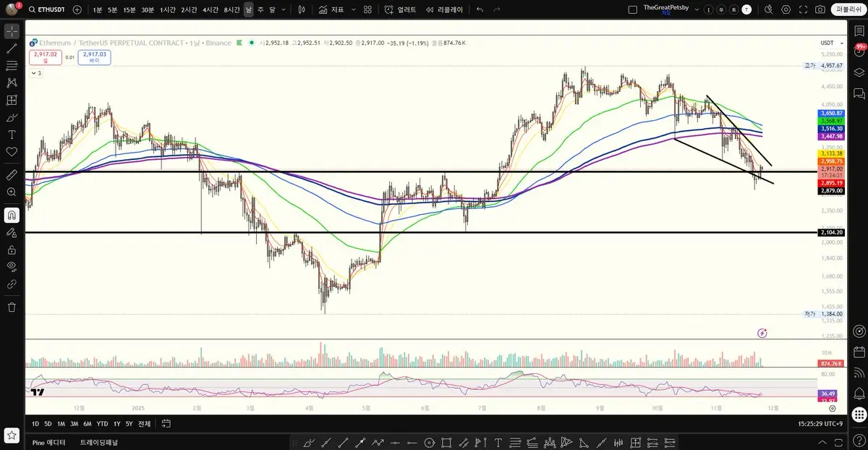The width and height of the screenshot is (868, 450).
Task: Open the indicator templates grid icon
Action: [x=367, y=9]
